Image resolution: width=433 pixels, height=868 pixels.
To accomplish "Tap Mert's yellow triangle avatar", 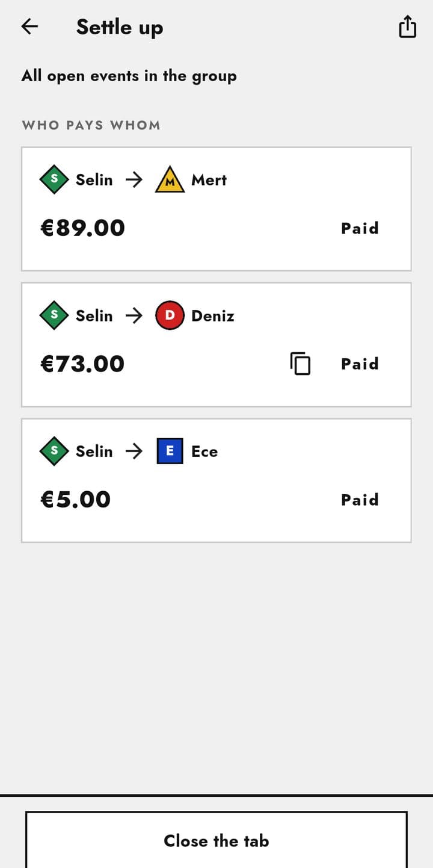I will 170,179.
